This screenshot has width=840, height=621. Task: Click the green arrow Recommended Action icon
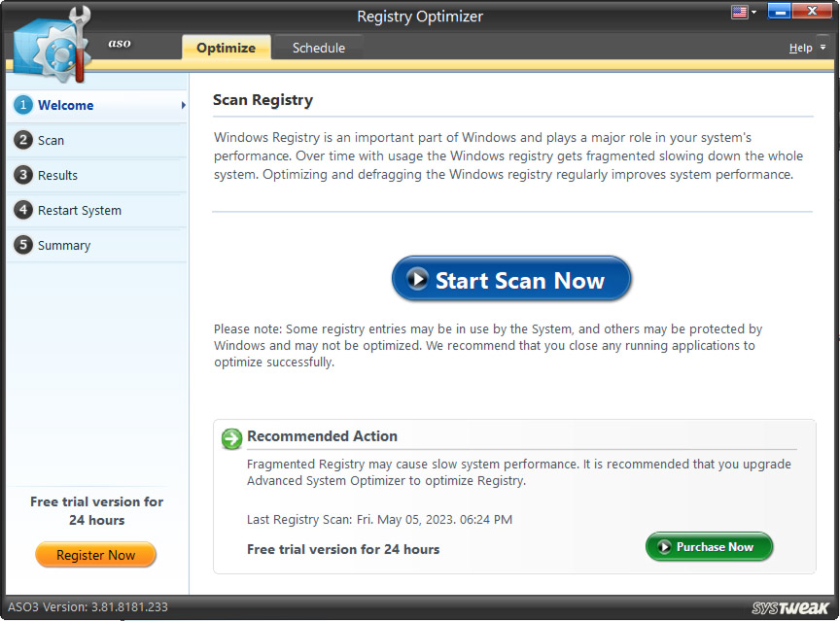(230, 439)
